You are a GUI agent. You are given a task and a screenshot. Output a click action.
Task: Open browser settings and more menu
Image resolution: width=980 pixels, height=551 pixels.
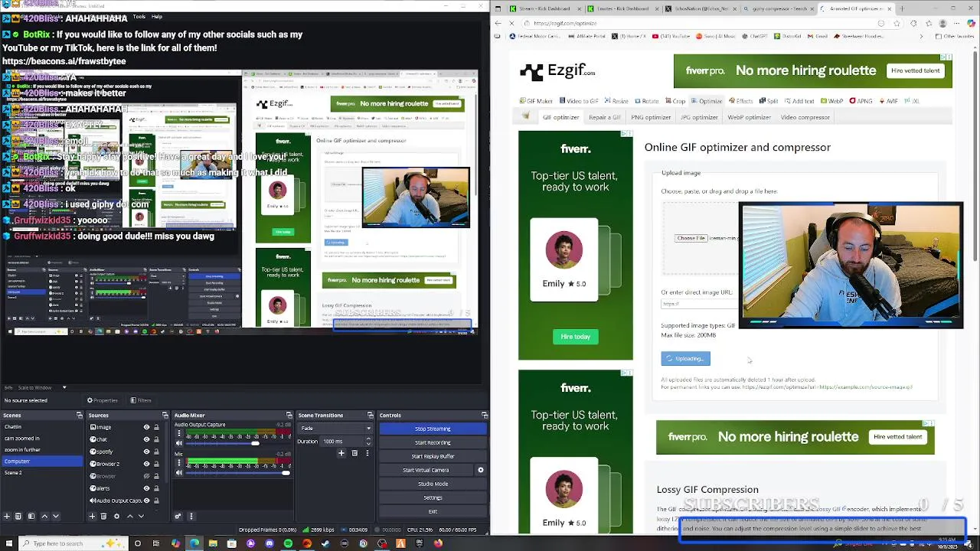pyautogui.click(x=956, y=23)
